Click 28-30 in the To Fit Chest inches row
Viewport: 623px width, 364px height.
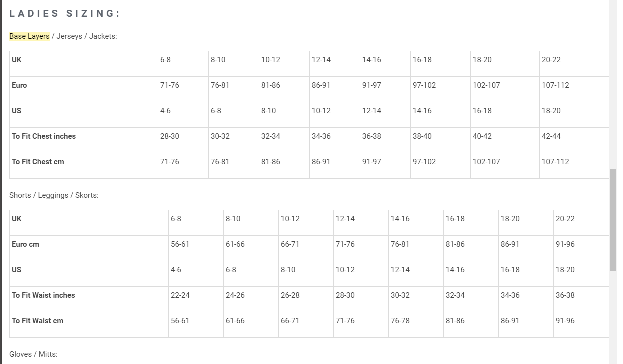pyautogui.click(x=169, y=136)
